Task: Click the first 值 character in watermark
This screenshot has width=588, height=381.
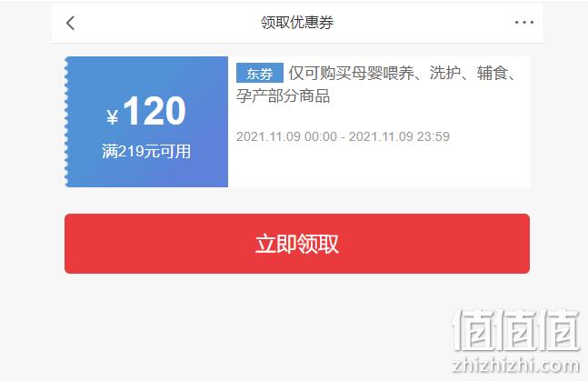Action: pos(473,330)
